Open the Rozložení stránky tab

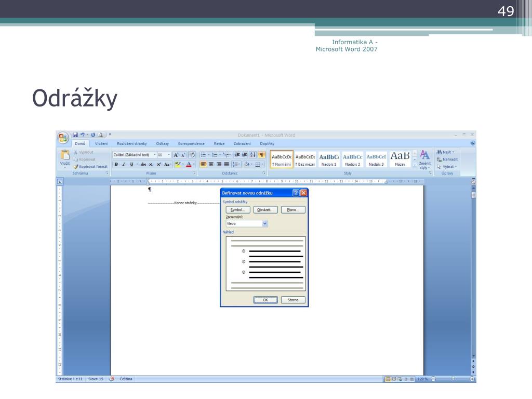coord(131,143)
